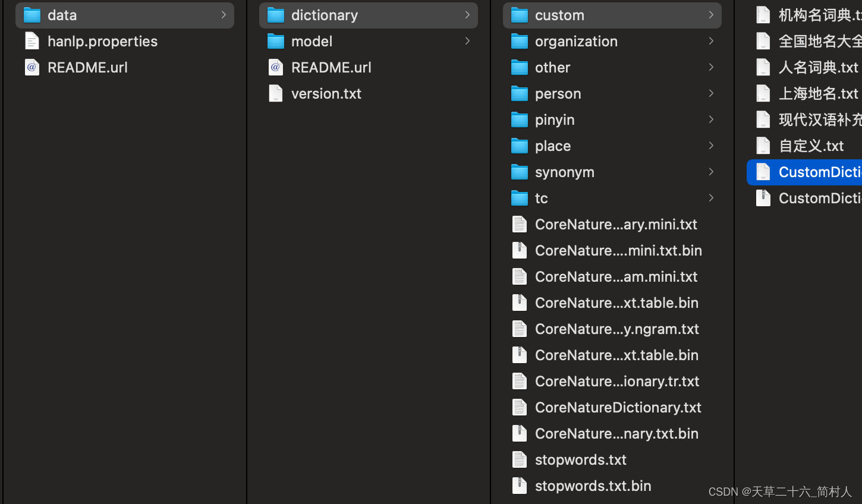Expand the dictionary folder chevron

(467, 15)
